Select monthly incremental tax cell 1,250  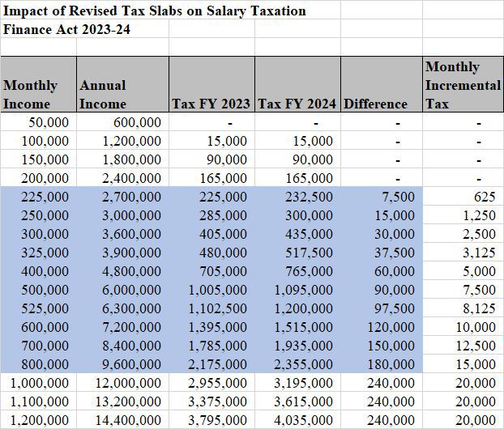click(x=463, y=214)
